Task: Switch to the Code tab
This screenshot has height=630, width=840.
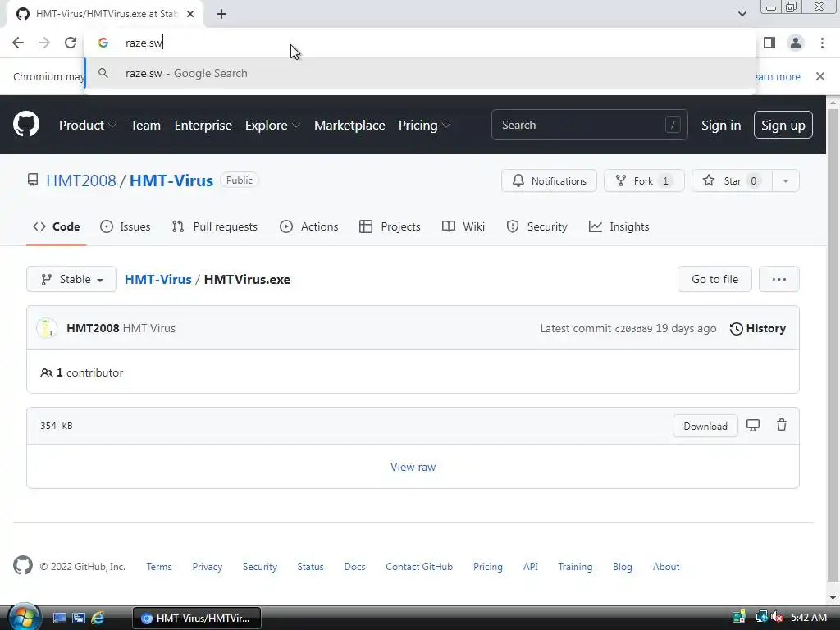Action: [x=57, y=226]
